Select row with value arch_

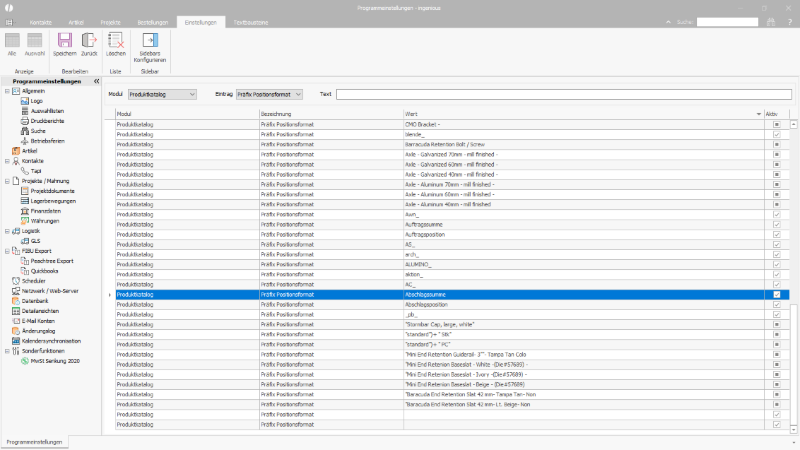pos(452,255)
